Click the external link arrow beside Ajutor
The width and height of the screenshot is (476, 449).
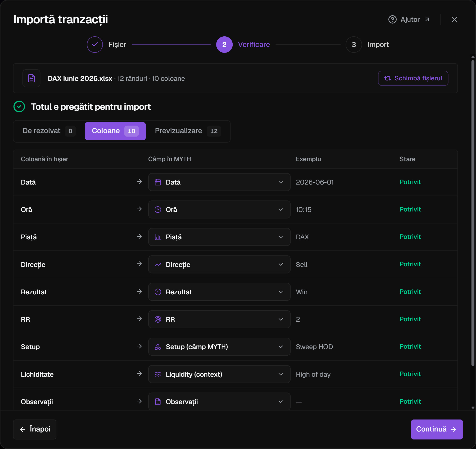pyautogui.click(x=427, y=19)
